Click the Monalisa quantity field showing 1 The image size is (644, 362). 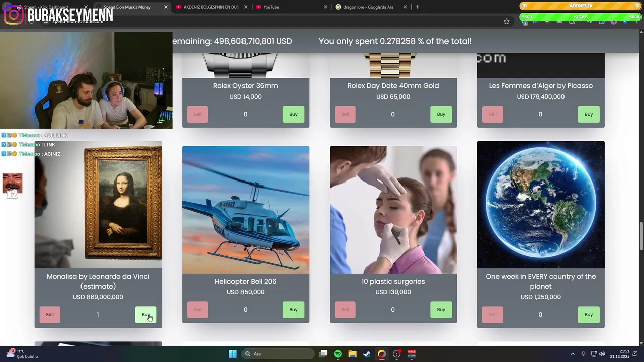98,315
